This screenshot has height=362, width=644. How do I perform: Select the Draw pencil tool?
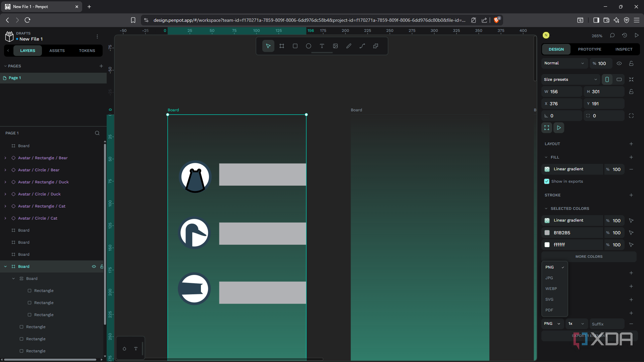pyautogui.click(x=349, y=46)
